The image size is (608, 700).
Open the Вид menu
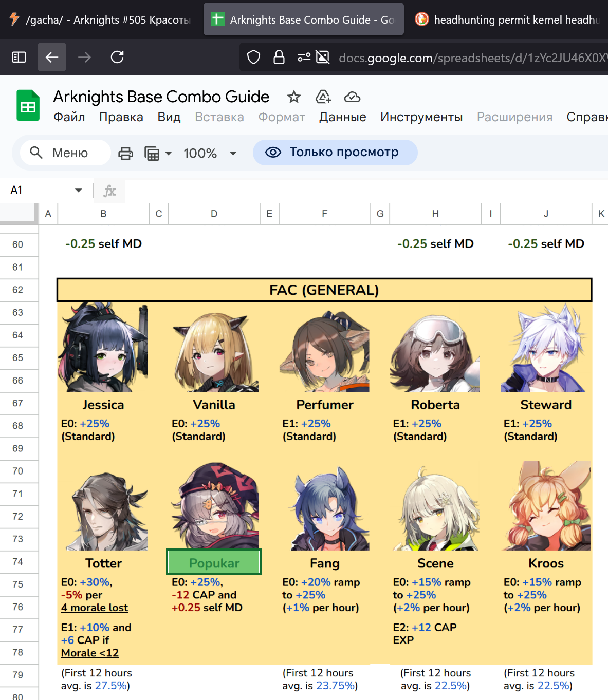(169, 117)
